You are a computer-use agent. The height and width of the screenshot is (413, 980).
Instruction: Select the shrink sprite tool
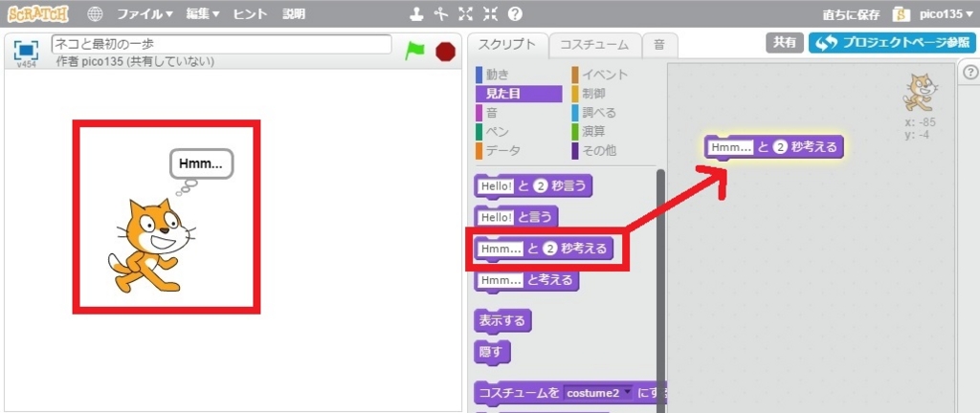pos(491,13)
